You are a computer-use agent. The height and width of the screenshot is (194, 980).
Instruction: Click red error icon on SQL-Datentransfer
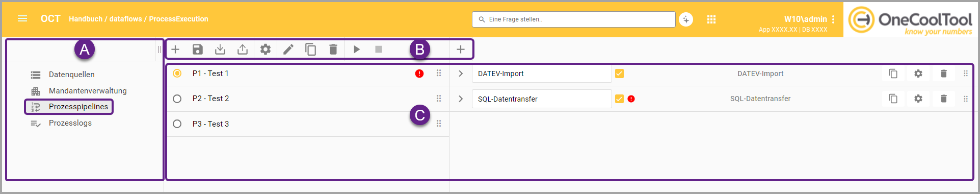pyautogui.click(x=631, y=99)
